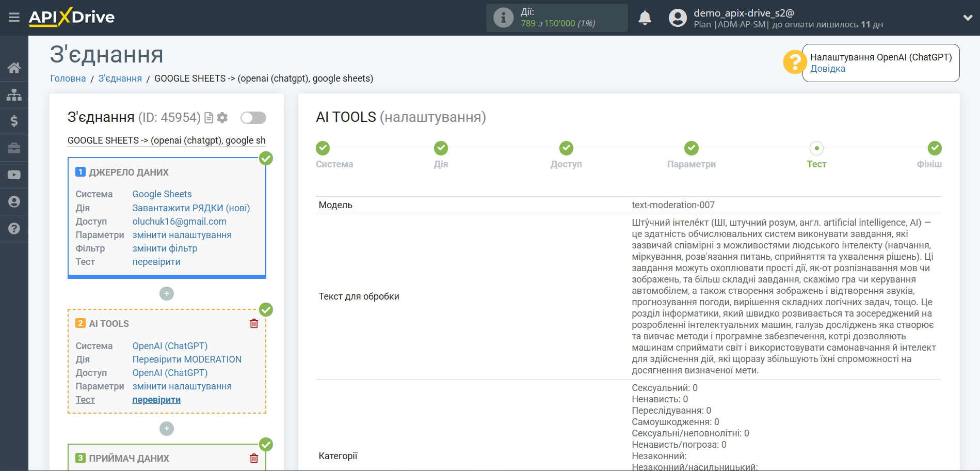
Task: Open the user profile sidebar icon
Action: coord(14,202)
